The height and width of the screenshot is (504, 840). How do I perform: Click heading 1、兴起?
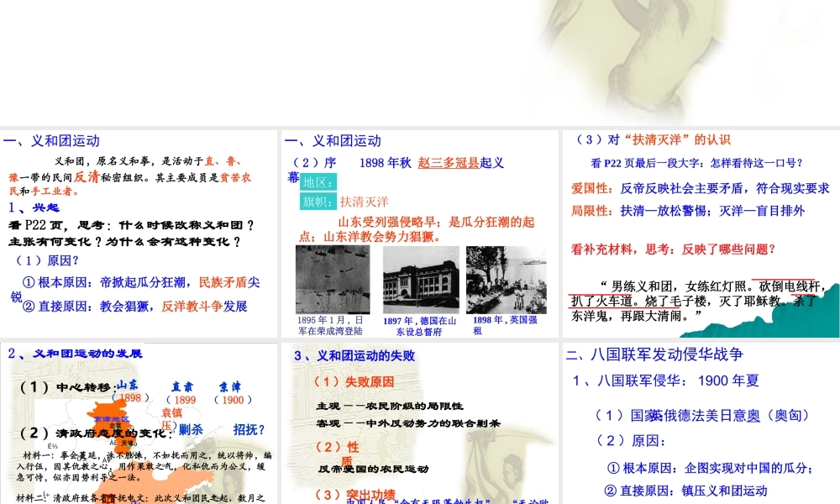click(34, 207)
